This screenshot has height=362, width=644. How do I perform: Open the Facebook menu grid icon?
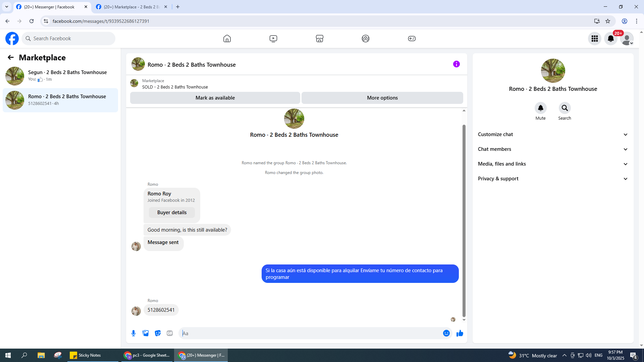tap(595, 39)
